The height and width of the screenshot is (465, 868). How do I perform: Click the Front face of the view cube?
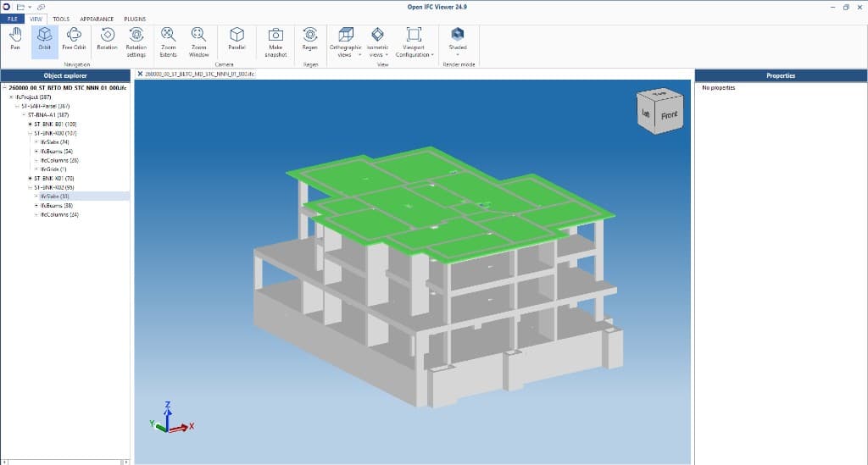[x=669, y=115]
